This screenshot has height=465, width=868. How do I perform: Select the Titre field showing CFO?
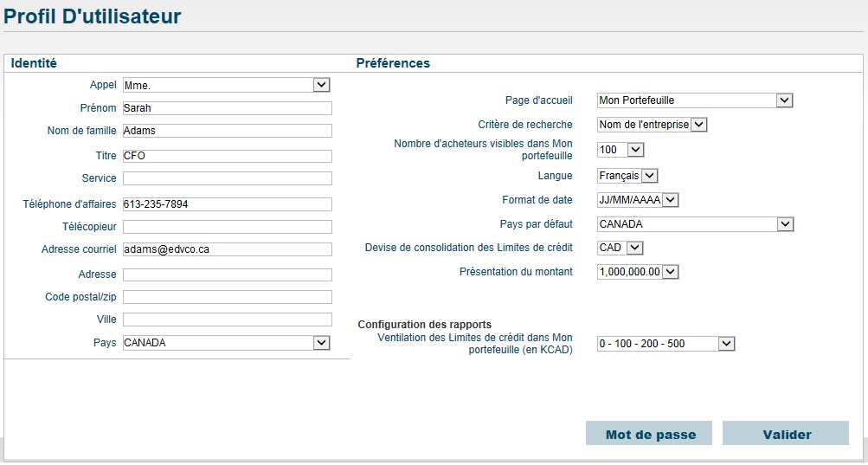[228, 156]
